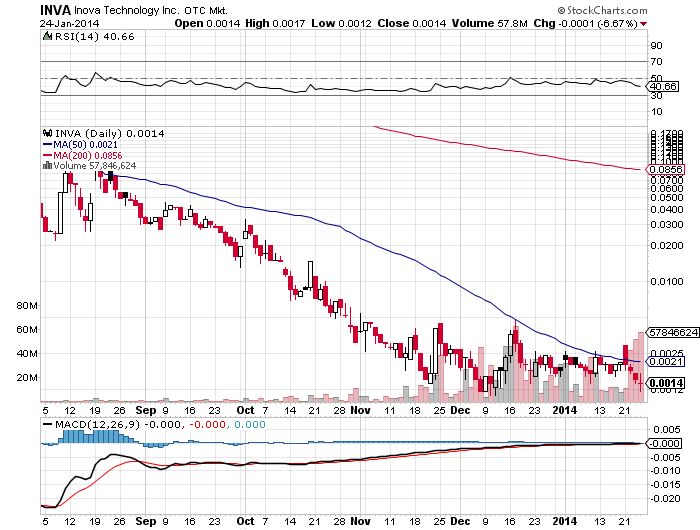The height and width of the screenshot is (530, 700).
Task: Click the RSI 40.66 value tag
Action: pyautogui.click(x=663, y=86)
